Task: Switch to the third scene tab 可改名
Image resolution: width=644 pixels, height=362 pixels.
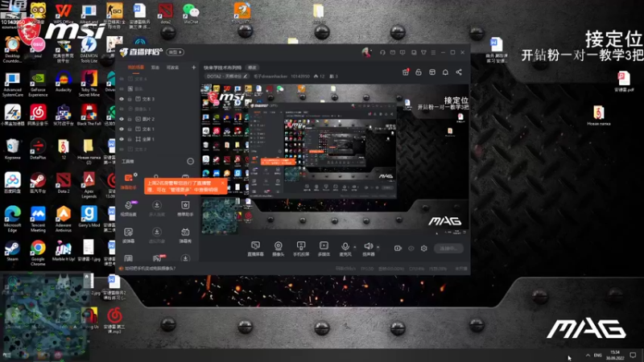Action: (172, 68)
